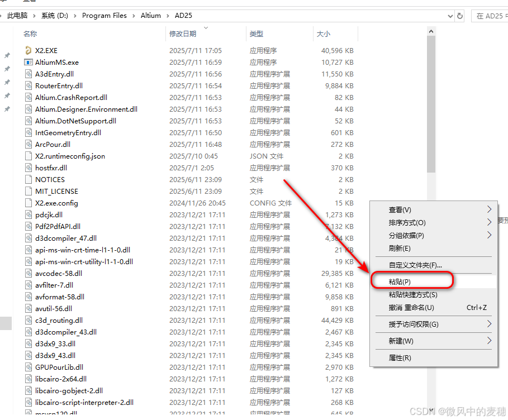Click the Altium.CrashReport.dll file icon
This screenshot has width=508, height=420.
(x=29, y=98)
